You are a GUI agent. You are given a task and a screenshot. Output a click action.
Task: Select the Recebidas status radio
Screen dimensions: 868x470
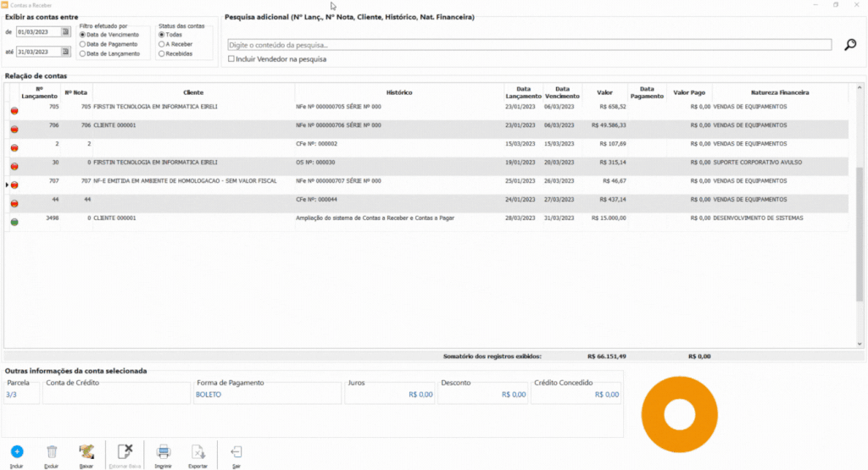[162, 53]
